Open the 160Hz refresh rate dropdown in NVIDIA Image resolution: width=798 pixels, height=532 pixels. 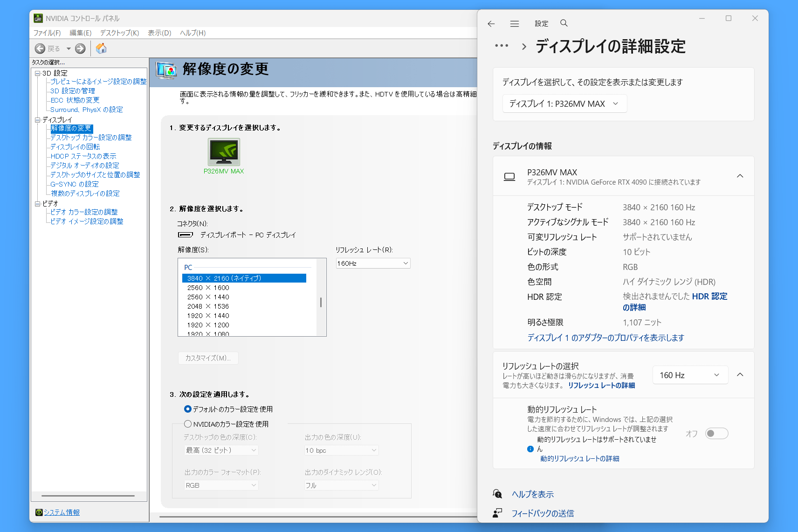pos(373,263)
